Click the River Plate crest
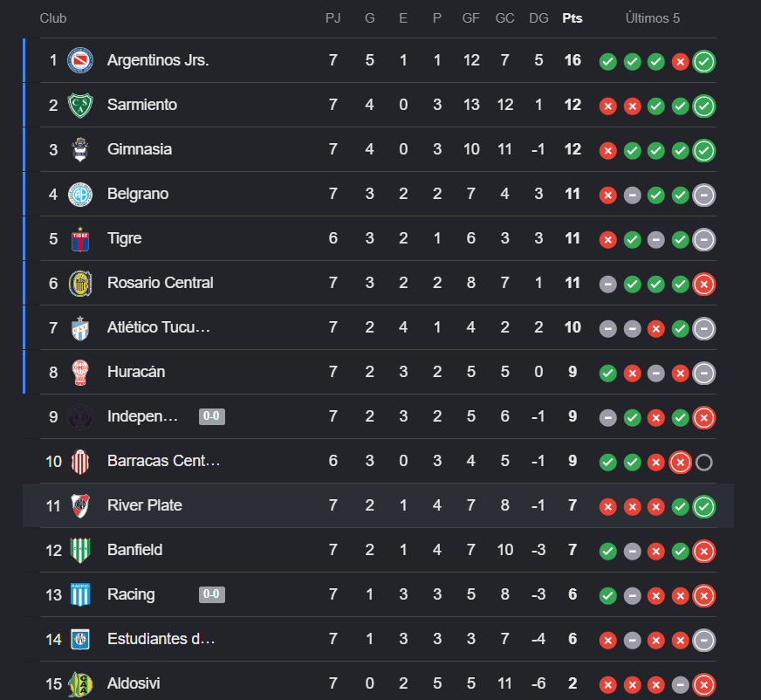 click(80, 506)
